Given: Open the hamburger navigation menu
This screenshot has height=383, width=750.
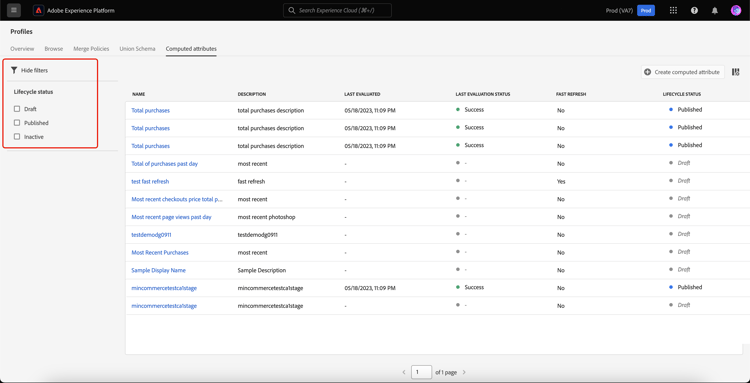Looking at the screenshot, I should [14, 10].
